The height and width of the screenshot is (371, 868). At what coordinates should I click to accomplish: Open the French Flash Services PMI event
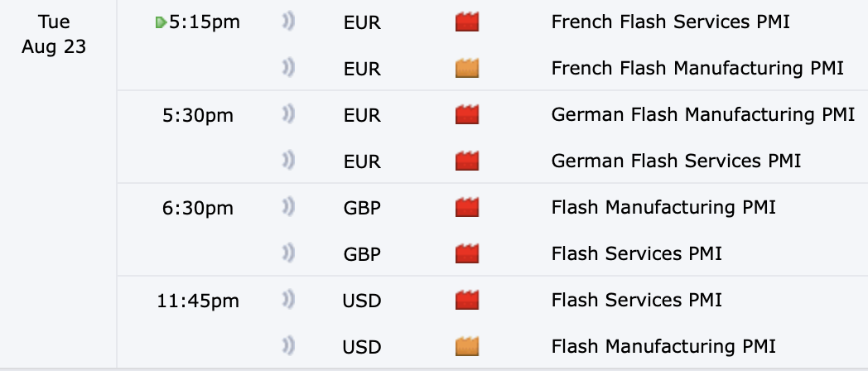coord(670,22)
